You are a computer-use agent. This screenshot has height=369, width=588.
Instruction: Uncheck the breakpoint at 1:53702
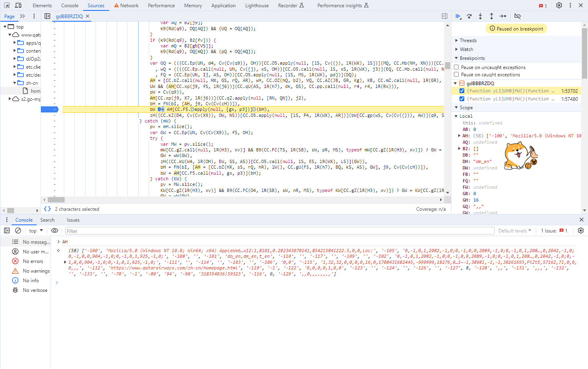pos(462,91)
